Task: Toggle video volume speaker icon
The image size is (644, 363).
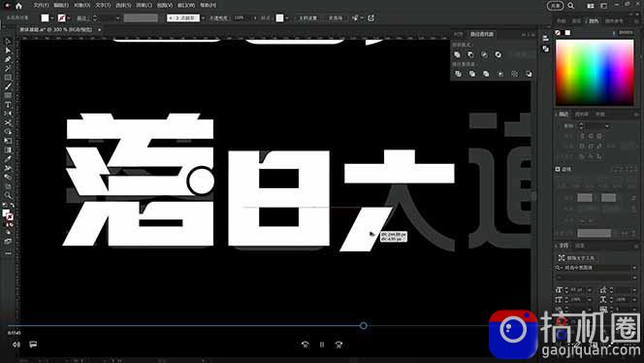Action: [16, 345]
